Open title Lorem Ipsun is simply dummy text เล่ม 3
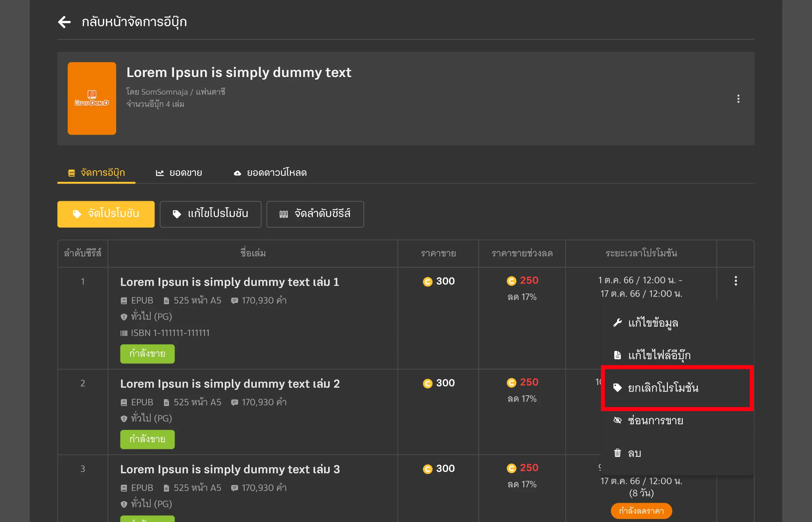 pyautogui.click(x=230, y=470)
